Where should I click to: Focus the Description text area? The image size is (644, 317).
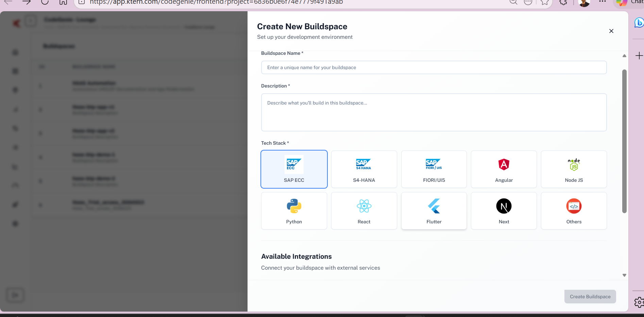pyautogui.click(x=434, y=112)
